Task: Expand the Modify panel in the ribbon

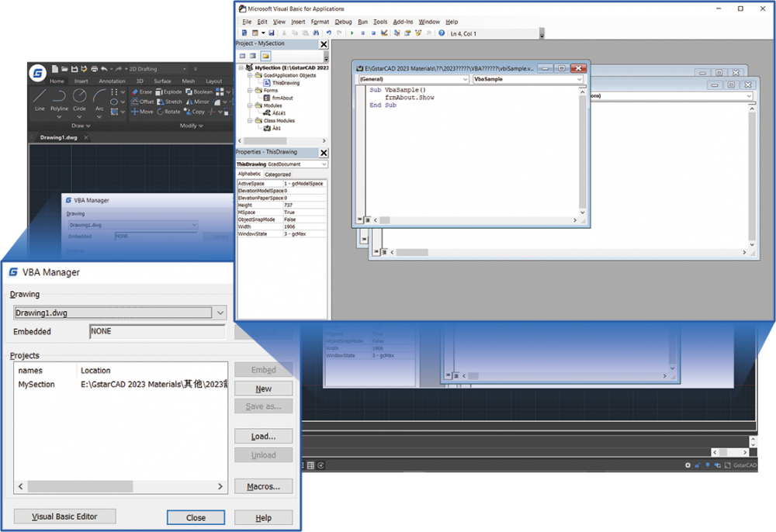Action: (x=191, y=126)
